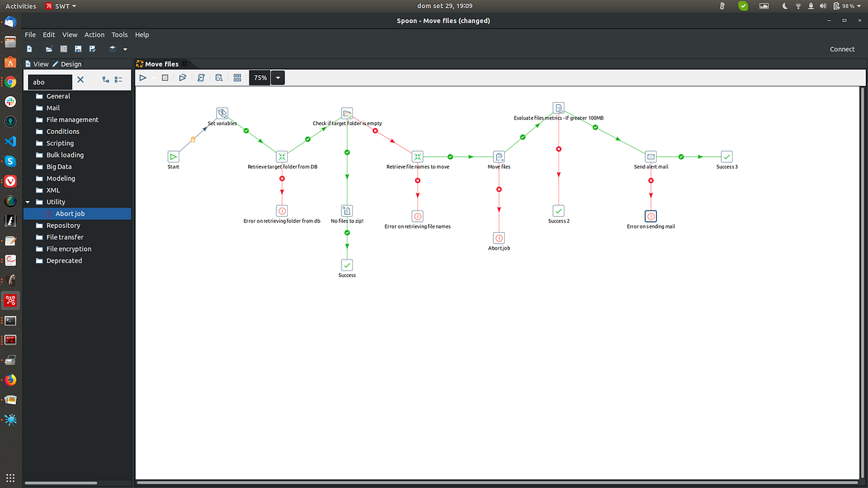Select the Start job entry on canvas
This screenshot has width=868, height=488.
pyautogui.click(x=173, y=155)
